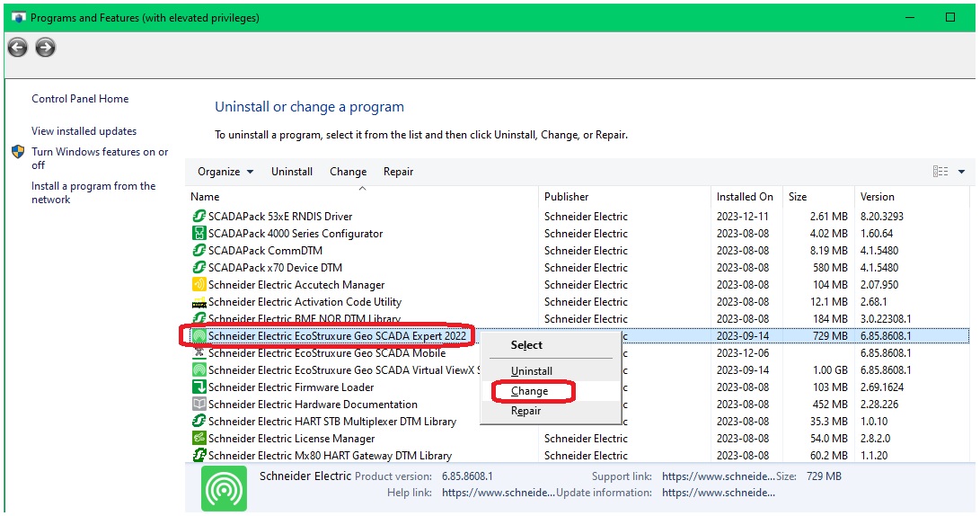Click the 4.02 MB size cell
Viewport: 980px width, 516px height.
tap(828, 234)
